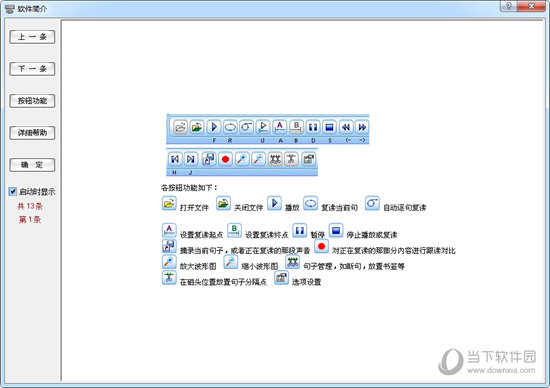The width and height of the screenshot is (550, 388).
Task: Click the fast forward icon in toolbar
Action: point(362,127)
